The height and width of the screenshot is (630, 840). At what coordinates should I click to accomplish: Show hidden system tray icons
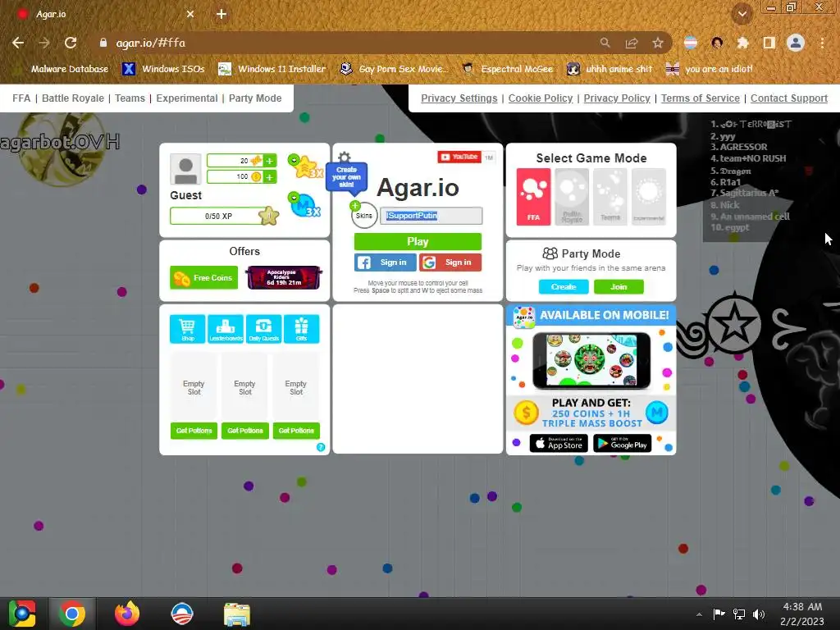pyautogui.click(x=699, y=614)
